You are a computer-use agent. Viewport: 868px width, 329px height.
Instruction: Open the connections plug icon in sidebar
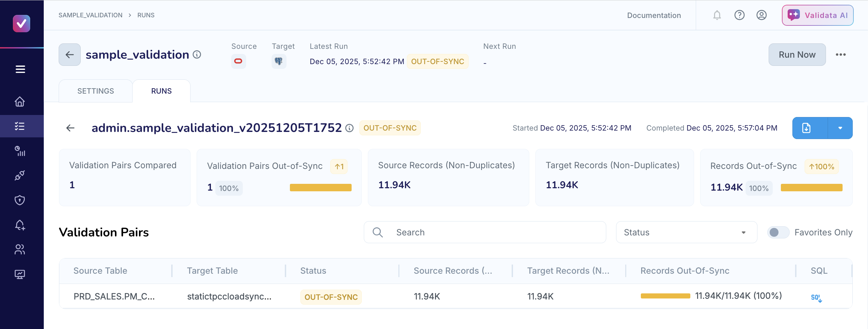[x=20, y=175]
